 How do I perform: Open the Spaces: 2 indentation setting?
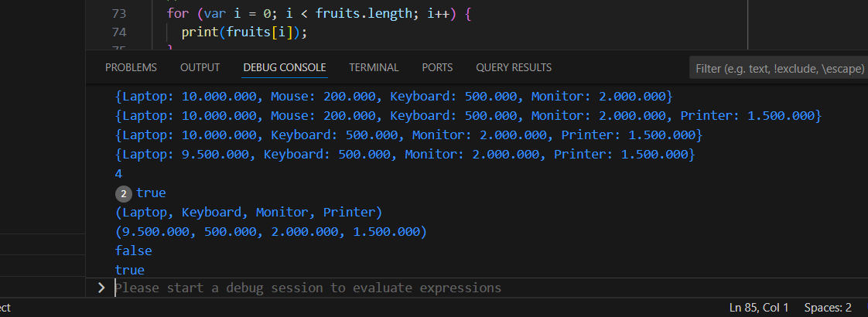[x=828, y=308]
